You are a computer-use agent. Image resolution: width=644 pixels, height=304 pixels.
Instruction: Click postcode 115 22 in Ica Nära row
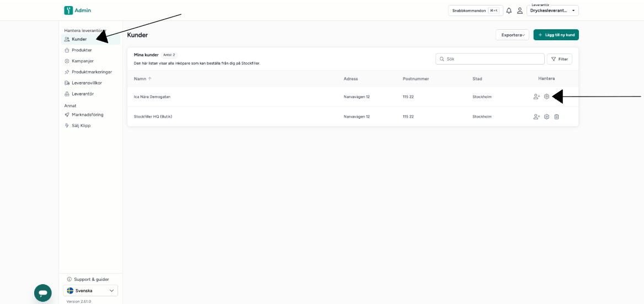click(x=408, y=97)
